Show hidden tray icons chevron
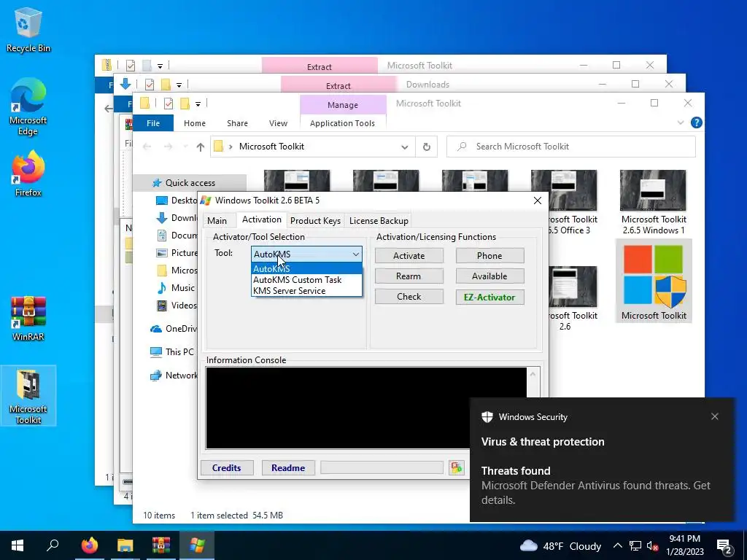Viewport: 747px width, 560px height. pyautogui.click(x=617, y=545)
